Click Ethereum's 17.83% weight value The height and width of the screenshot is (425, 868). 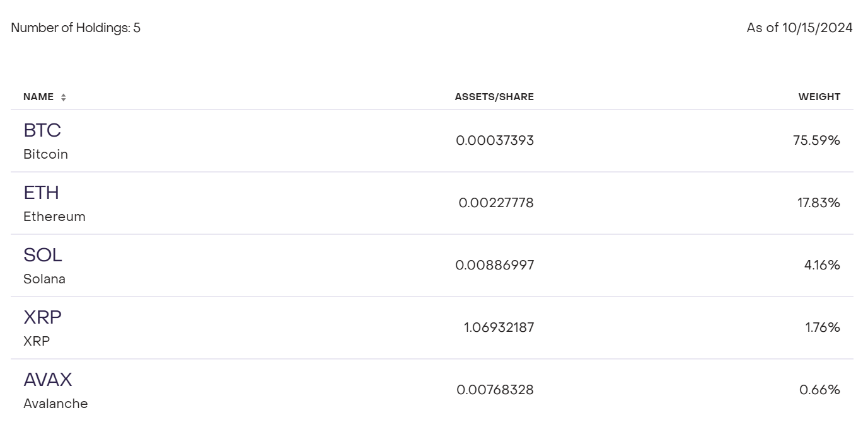pos(818,203)
